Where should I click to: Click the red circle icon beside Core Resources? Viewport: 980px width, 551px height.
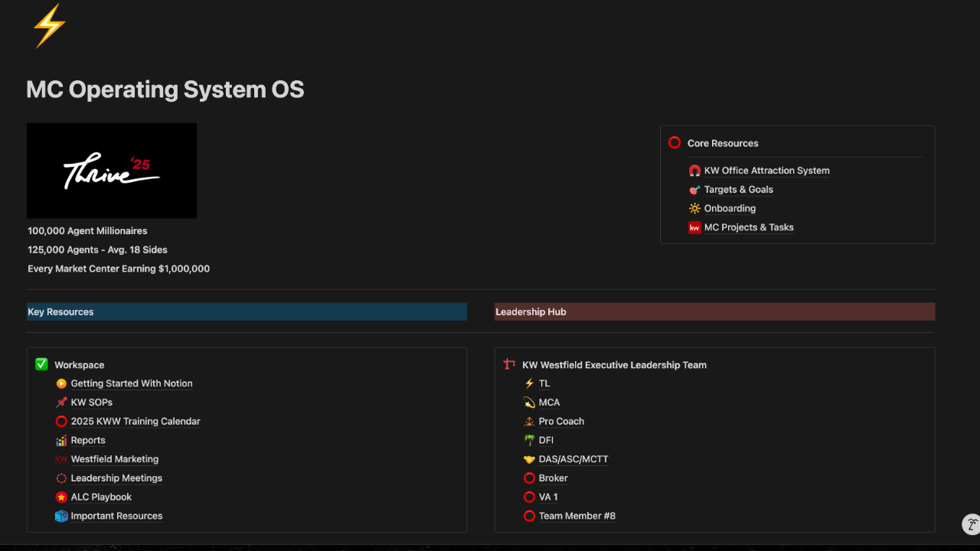(x=675, y=142)
